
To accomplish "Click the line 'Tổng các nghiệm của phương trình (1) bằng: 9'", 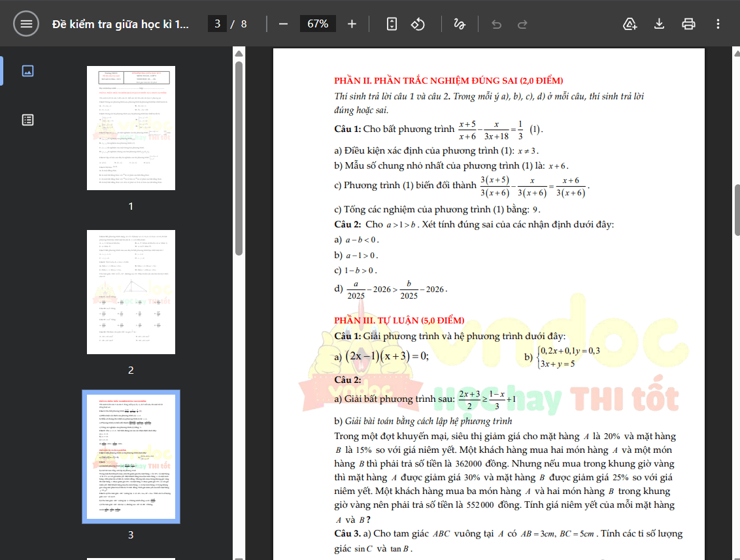I will pyautogui.click(x=437, y=210).
